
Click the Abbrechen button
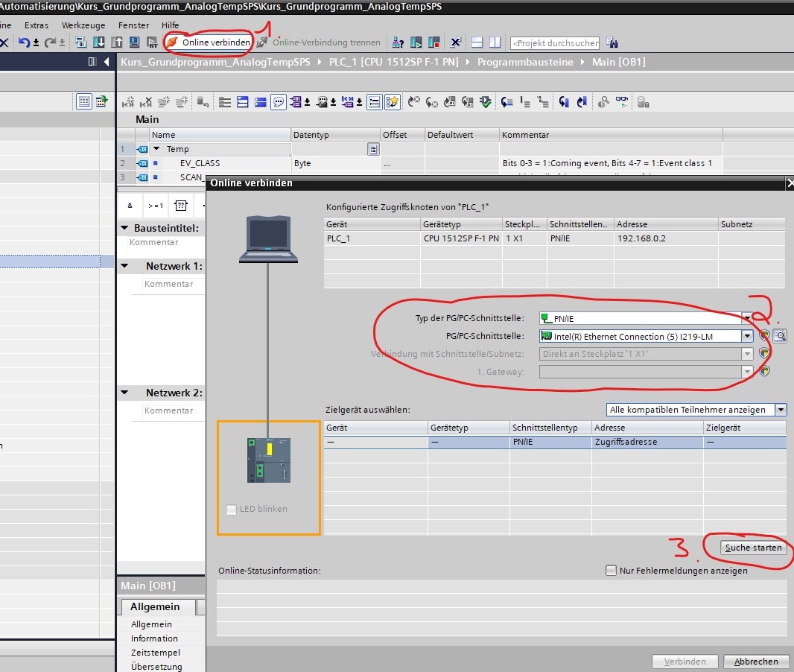pos(756,661)
